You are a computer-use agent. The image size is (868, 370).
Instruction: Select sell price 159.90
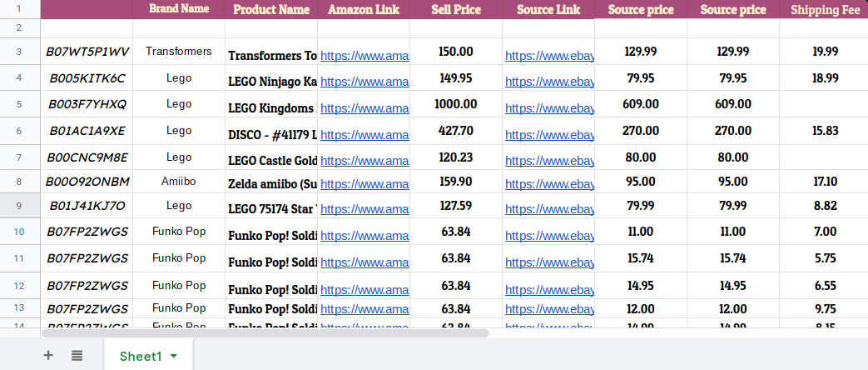click(x=456, y=182)
